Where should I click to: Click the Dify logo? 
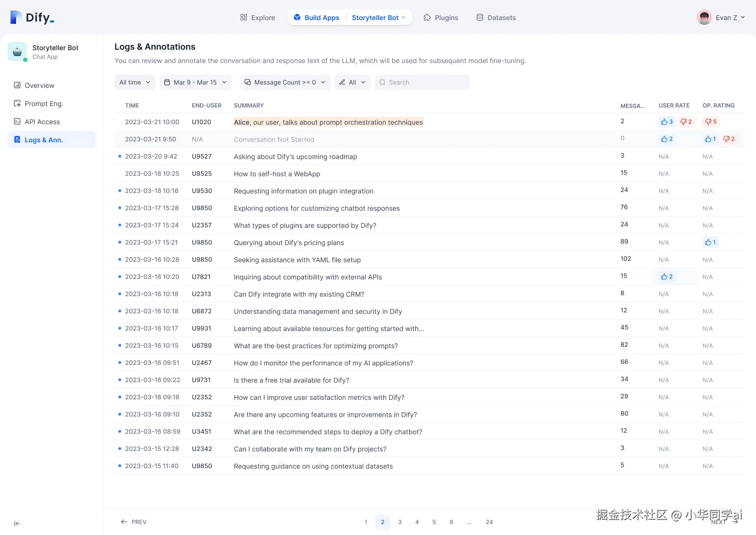(32, 18)
